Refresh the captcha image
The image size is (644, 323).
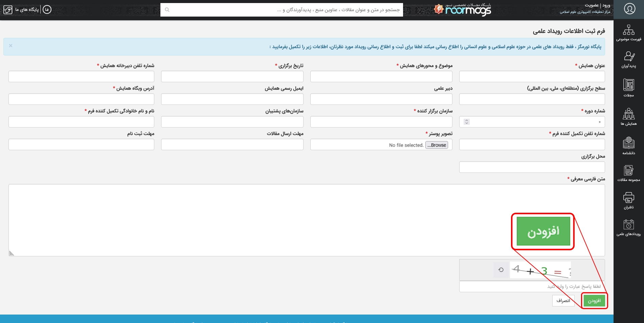[501, 270]
